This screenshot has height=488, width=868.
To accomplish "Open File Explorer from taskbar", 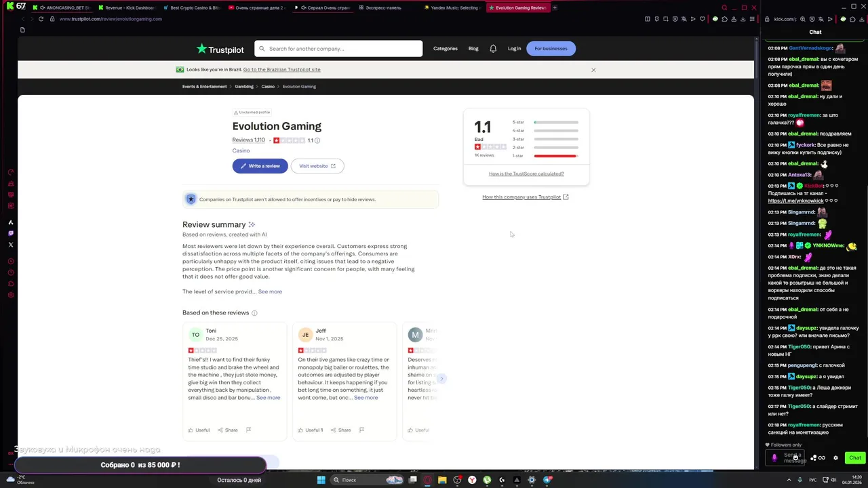I will click(442, 480).
